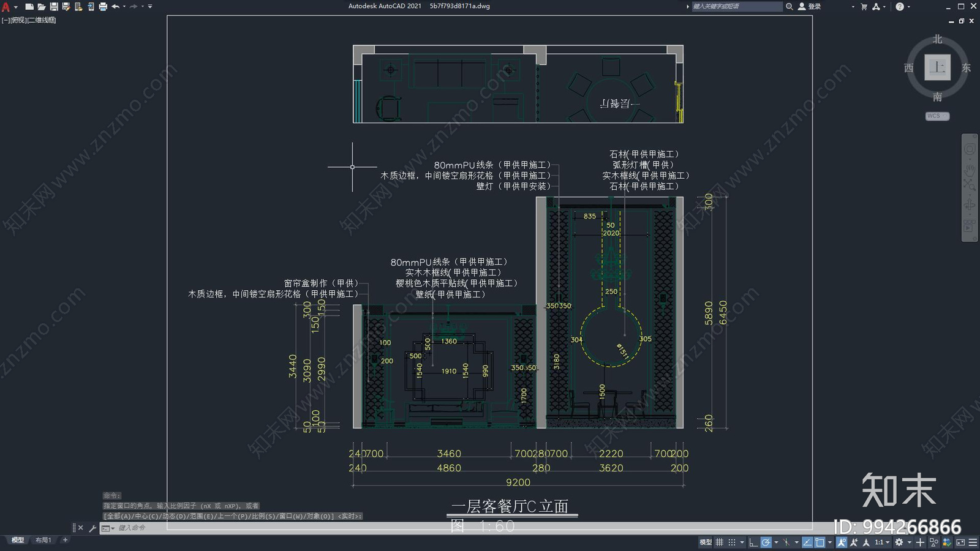Click the hardware acceleration status icon
This screenshot has width=980, height=551.
948,542
